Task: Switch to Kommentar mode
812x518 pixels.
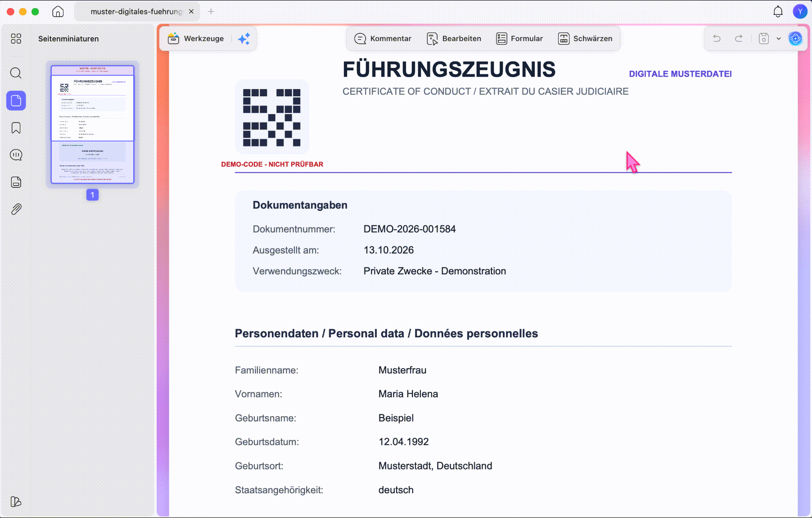Action: 383,39
